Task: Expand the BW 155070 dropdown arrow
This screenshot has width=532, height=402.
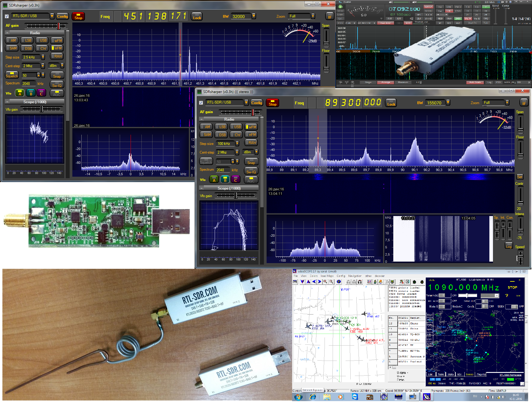Action: [x=448, y=103]
